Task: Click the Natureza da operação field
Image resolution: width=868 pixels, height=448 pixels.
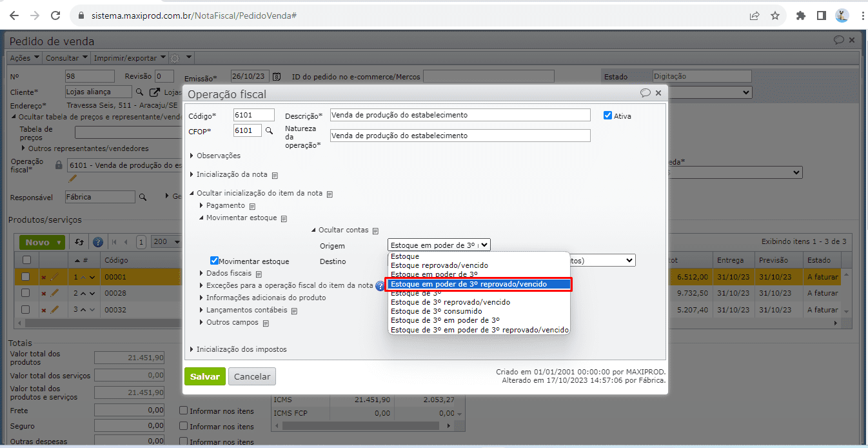Action: (x=460, y=136)
